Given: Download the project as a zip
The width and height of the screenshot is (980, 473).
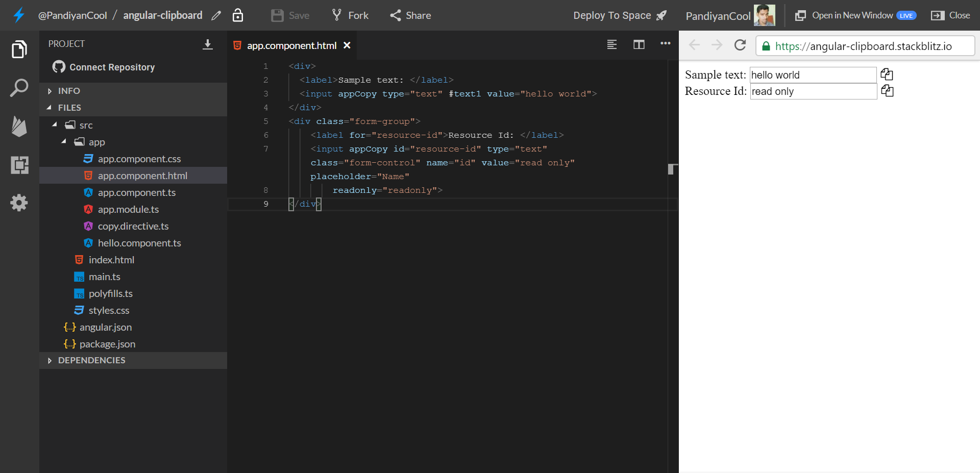Looking at the screenshot, I should point(208,44).
